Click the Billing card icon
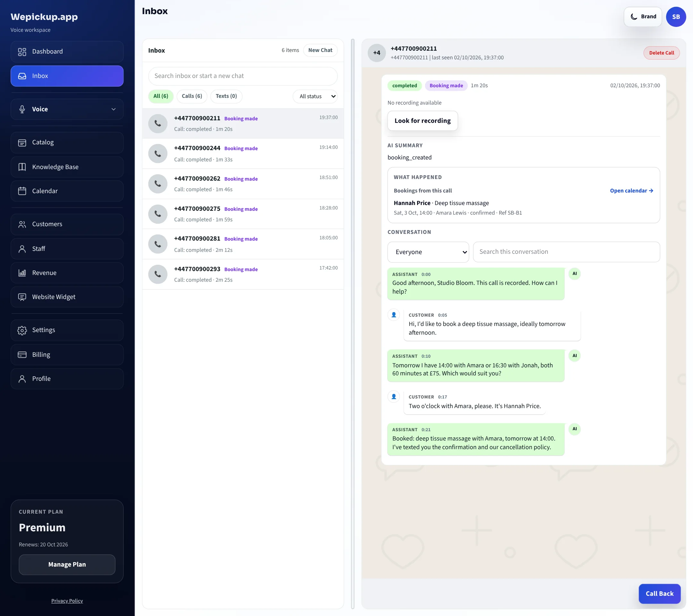Screen dimensions: 693x616 (x=22, y=355)
